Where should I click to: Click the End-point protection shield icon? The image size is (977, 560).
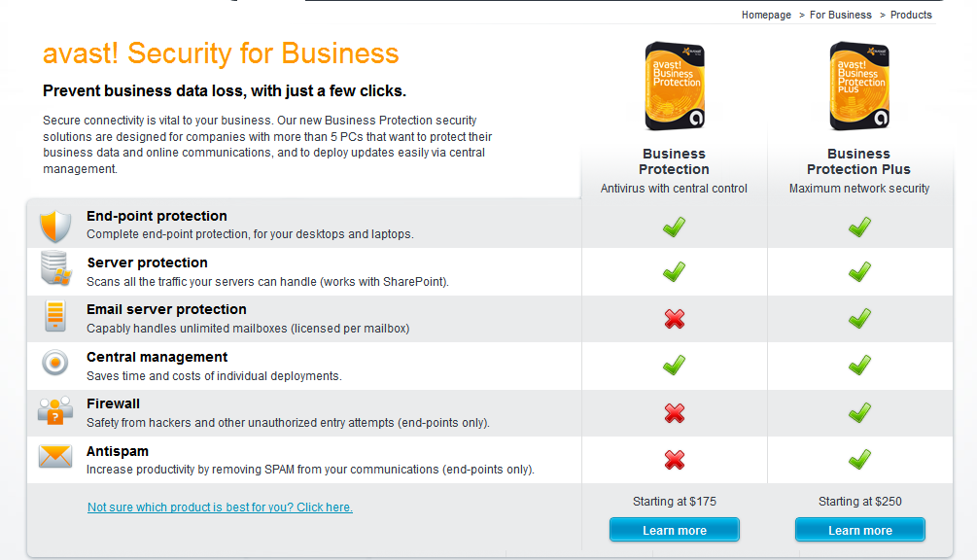click(55, 226)
